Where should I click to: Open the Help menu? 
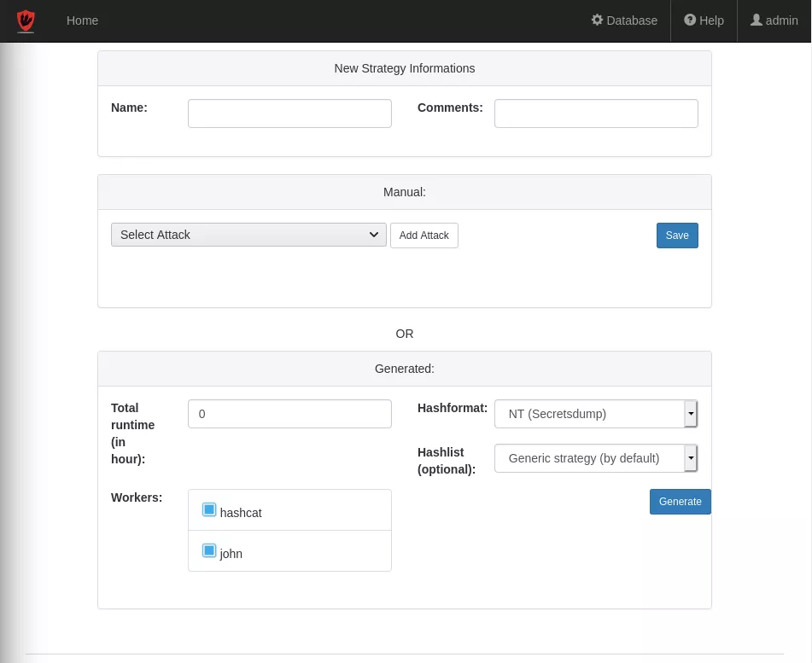(704, 20)
